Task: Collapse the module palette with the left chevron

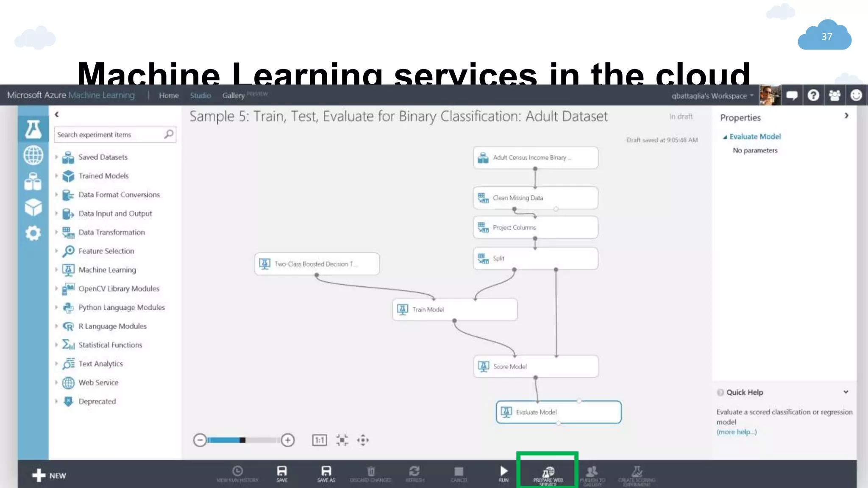Action: [57, 114]
